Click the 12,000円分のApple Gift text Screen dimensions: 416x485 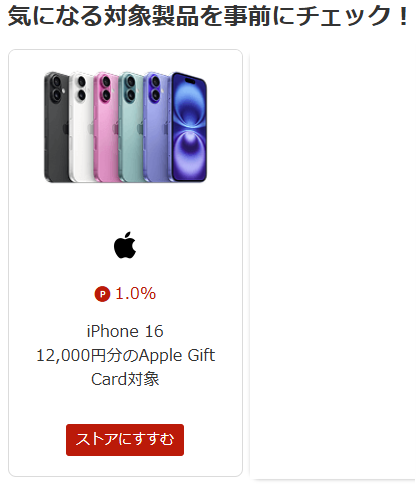125,355
